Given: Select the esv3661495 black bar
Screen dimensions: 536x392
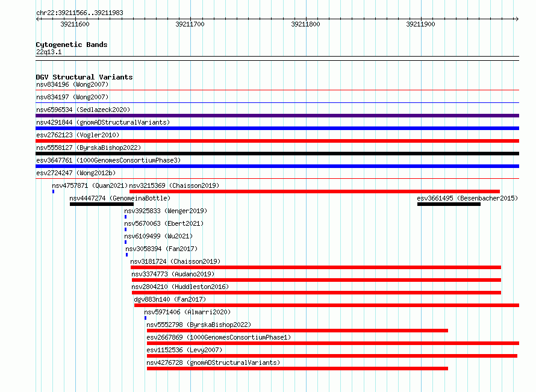Looking at the screenshot, I should [449, 204].
